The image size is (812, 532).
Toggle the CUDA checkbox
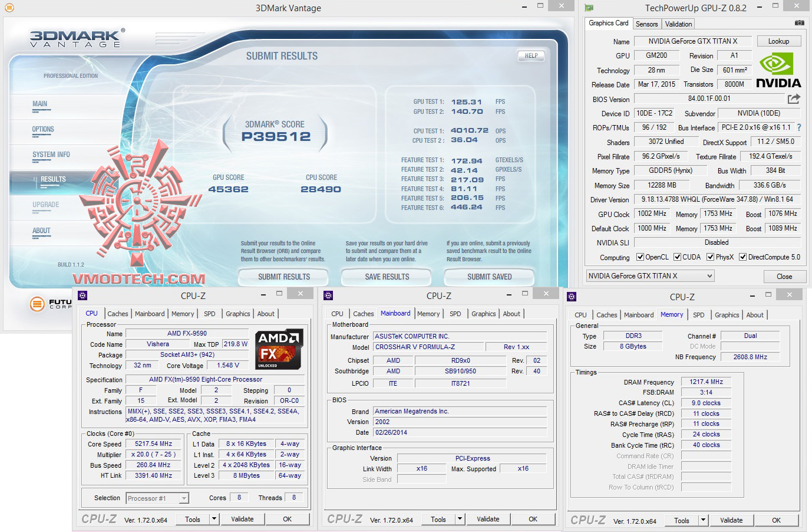[677, 257]
